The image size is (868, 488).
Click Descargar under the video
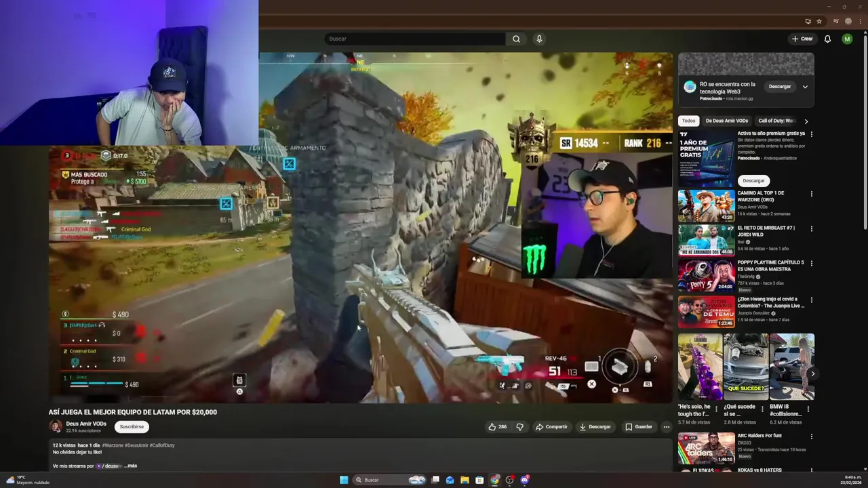595,427
